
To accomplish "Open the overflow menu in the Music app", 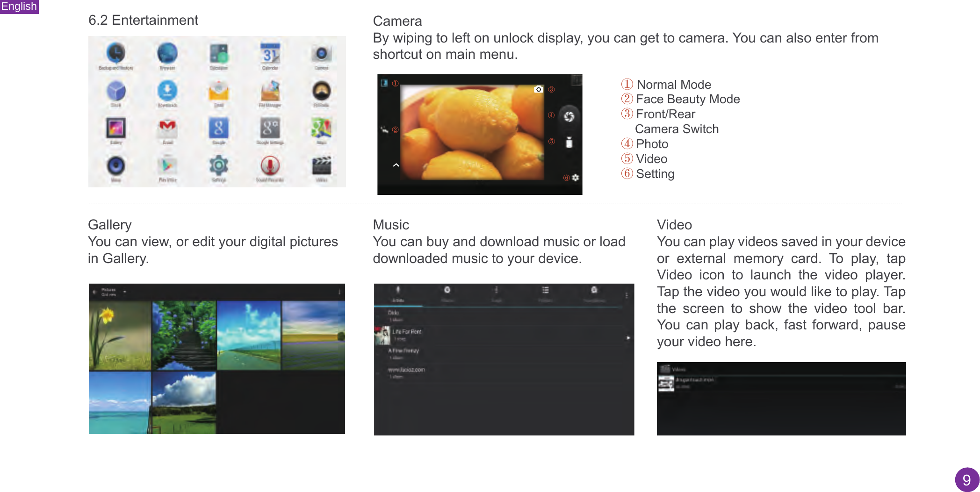I will pyautogui.click(x=627, y=294).
